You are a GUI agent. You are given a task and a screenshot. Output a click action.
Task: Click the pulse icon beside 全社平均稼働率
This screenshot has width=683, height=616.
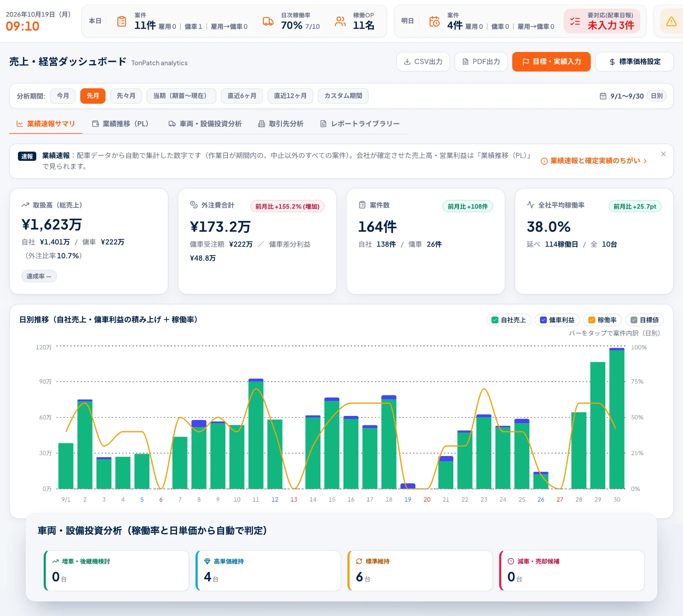531,205
